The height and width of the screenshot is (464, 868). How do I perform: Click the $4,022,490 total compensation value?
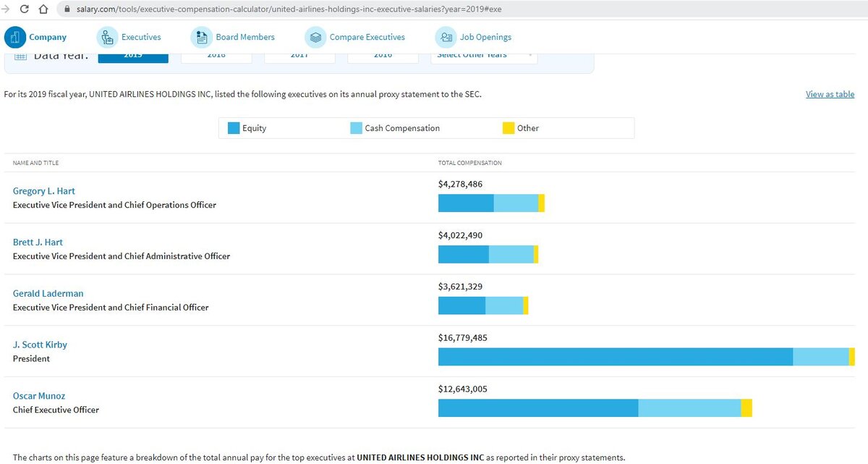coord(460,236)
